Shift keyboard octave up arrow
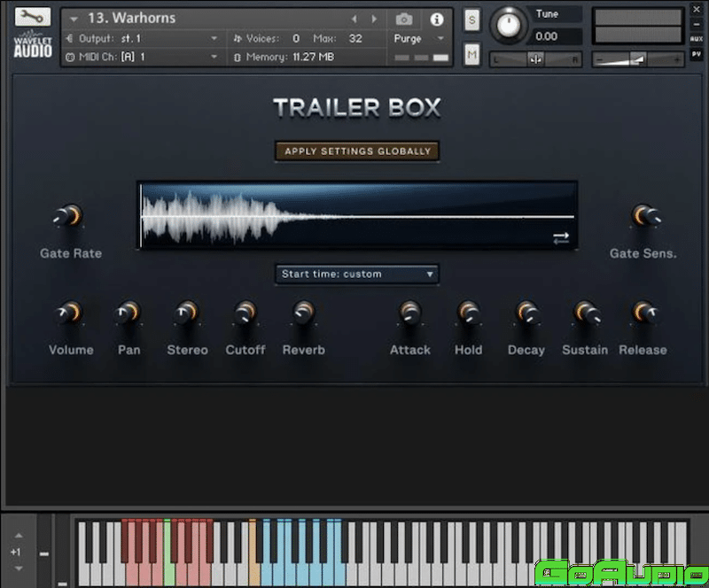Image resolution: width=709 pixels, height=588 pixels. point(19,536)
